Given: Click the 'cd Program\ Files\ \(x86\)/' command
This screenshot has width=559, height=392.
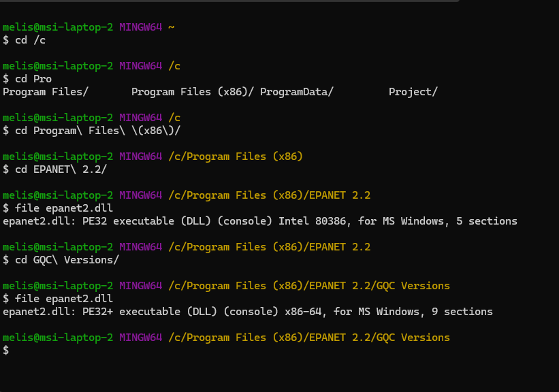Looking at the screenshot, I should tap(97, 131).
